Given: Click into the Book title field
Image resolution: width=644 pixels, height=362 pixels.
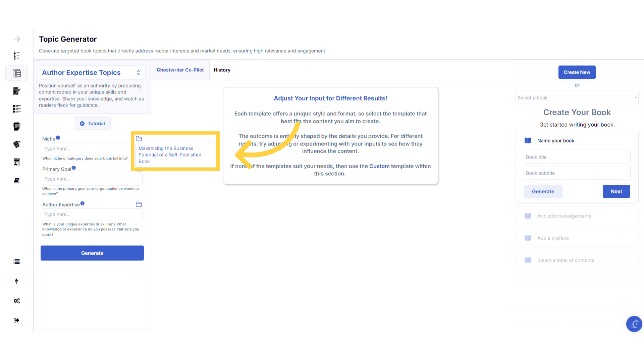Looking at the screenshot, I should tap(577, 157).
